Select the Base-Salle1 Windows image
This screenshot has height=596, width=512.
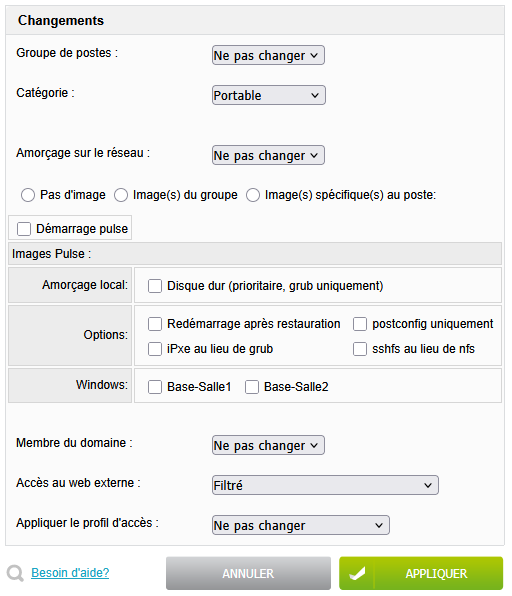pyautogui.click(x=155, y=387)
